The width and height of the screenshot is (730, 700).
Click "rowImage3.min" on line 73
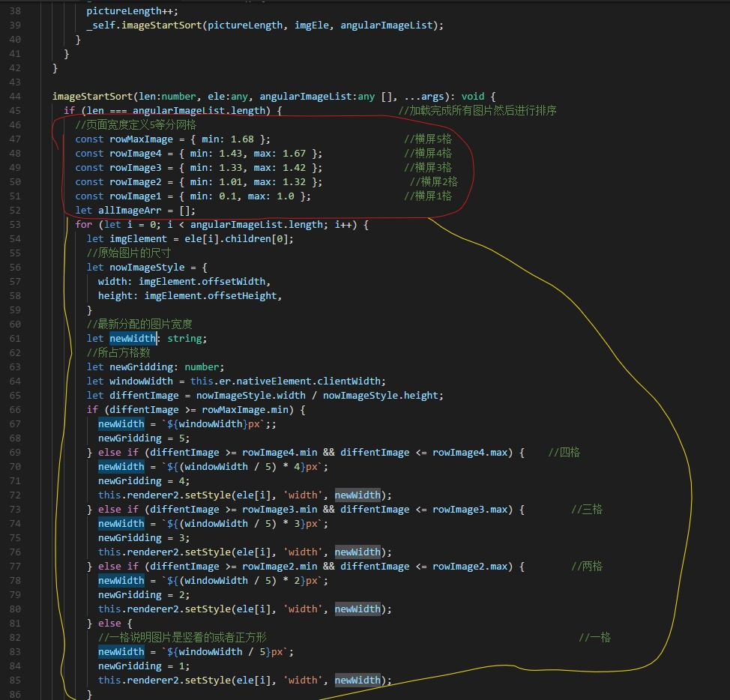coord(280,509)
